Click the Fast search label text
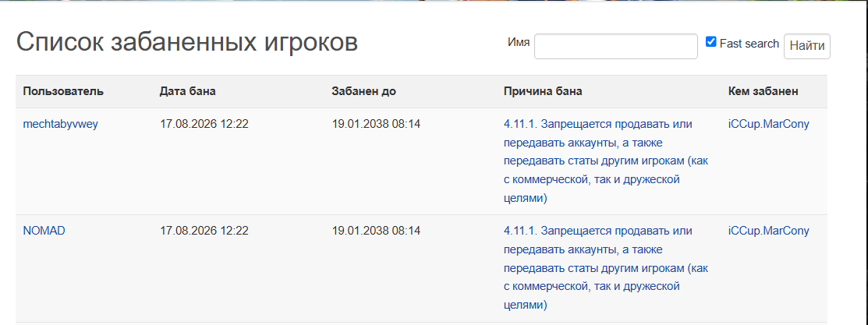 749,43
